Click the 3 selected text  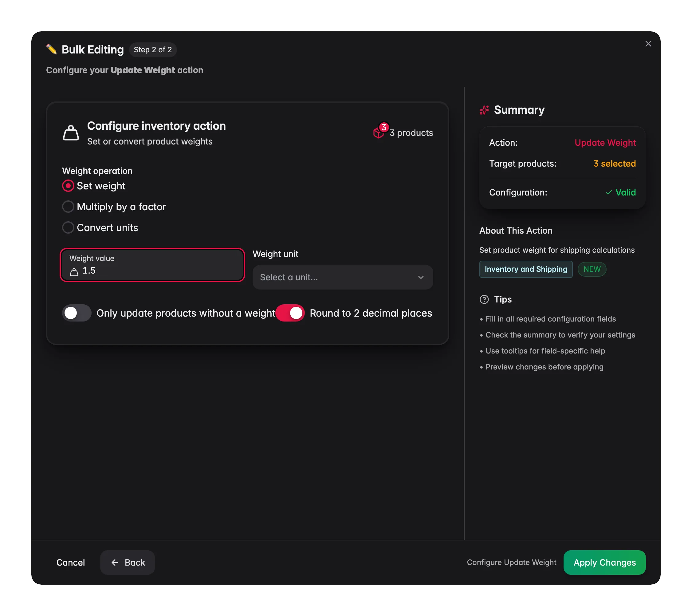pyautogui.click(x=615, y=164)
